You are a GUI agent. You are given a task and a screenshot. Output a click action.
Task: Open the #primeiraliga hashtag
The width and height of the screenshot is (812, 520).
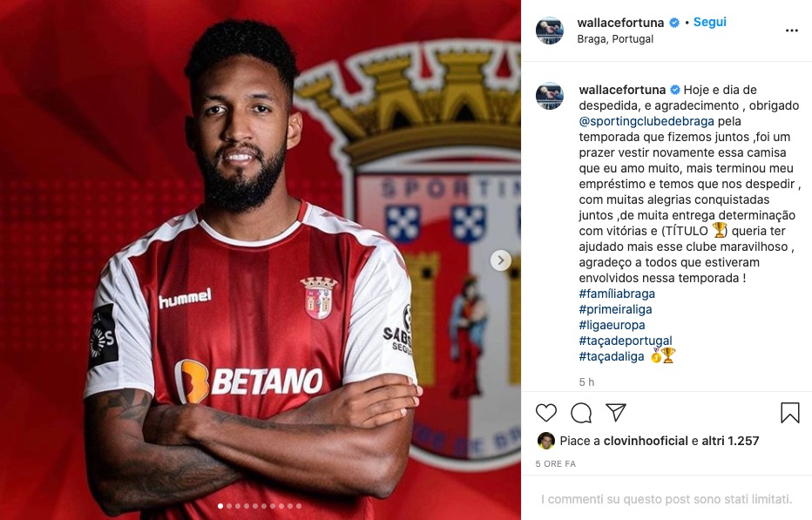coord(615,309)
